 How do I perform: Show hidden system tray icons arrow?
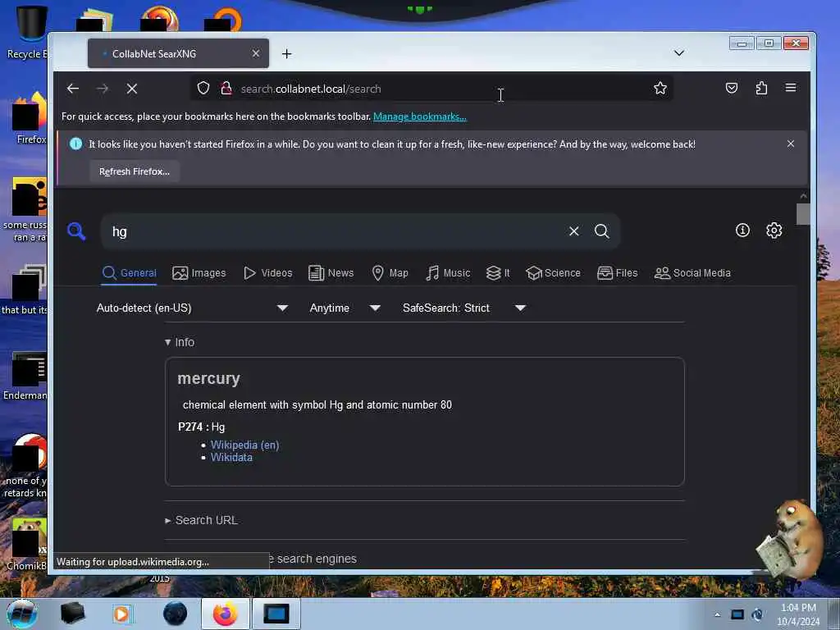click(717, 614)
